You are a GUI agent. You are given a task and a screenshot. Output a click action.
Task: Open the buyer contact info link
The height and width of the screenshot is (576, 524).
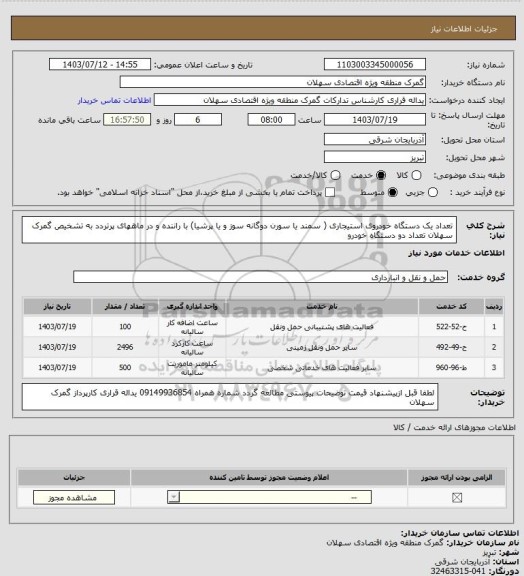pyautogui.click(x=114, y=100)
